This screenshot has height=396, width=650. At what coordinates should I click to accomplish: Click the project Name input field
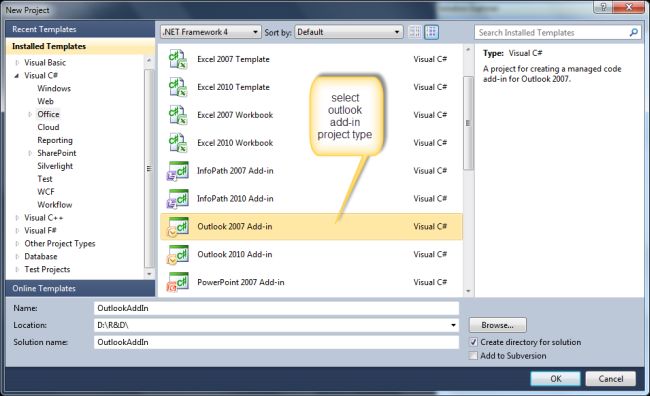276,308
